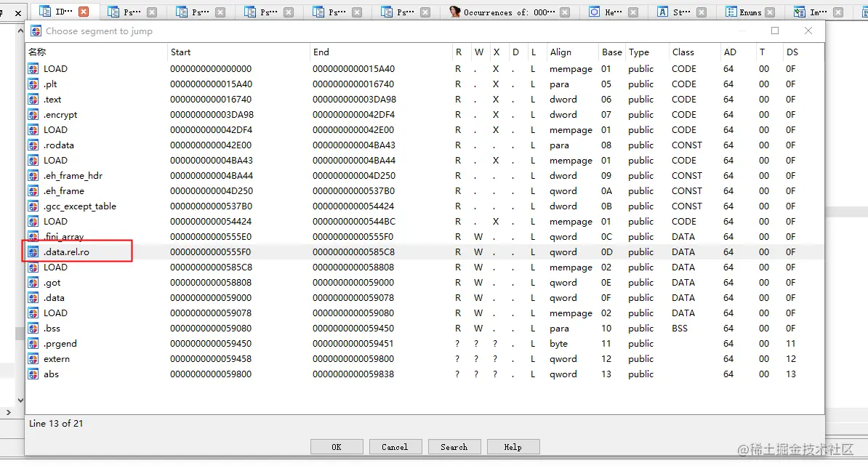Click end address 0000000000059838 of abs
This screenshot has height=471, width=868.
[x=353, y=374]
